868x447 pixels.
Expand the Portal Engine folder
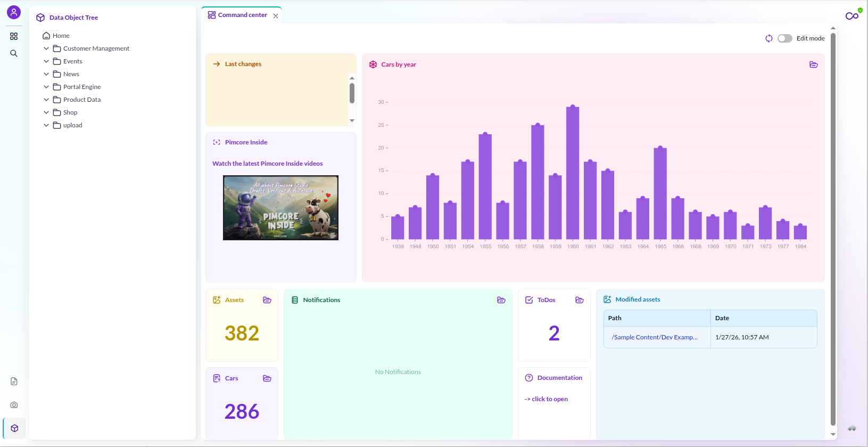[x=46, y=87]
